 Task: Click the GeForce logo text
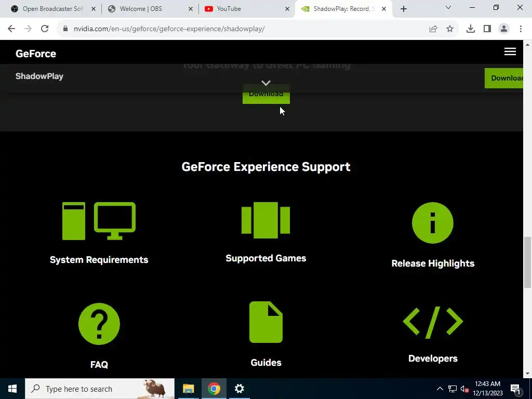36,54
